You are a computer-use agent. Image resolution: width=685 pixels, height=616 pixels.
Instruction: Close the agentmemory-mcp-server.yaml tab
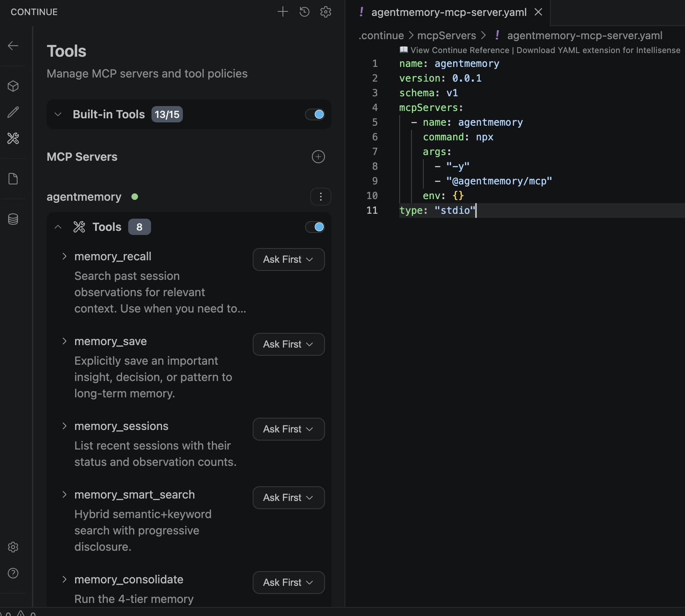538,12
